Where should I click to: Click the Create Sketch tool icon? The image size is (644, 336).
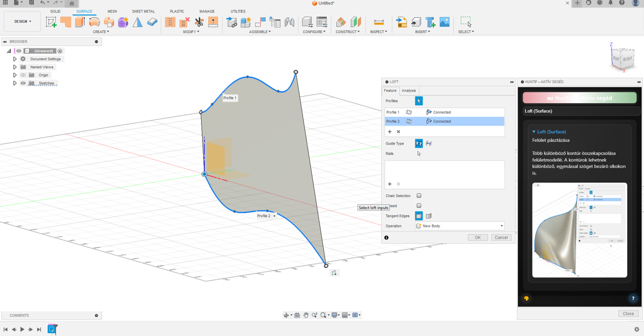(51, 22)
